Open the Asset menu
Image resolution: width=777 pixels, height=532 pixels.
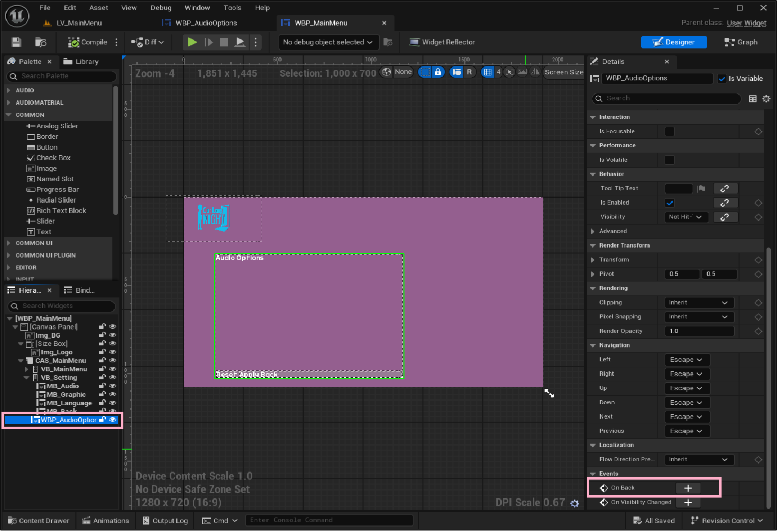98,7
